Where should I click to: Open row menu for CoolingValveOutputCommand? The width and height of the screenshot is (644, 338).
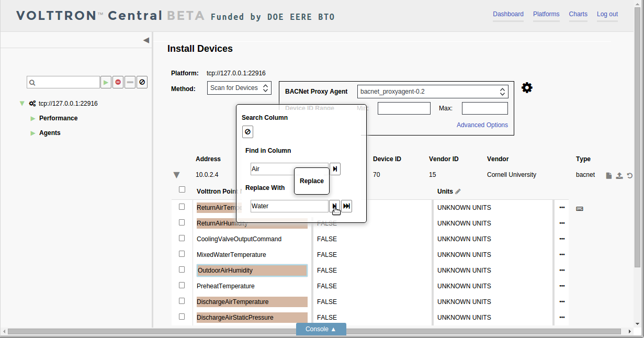[562, 239]
